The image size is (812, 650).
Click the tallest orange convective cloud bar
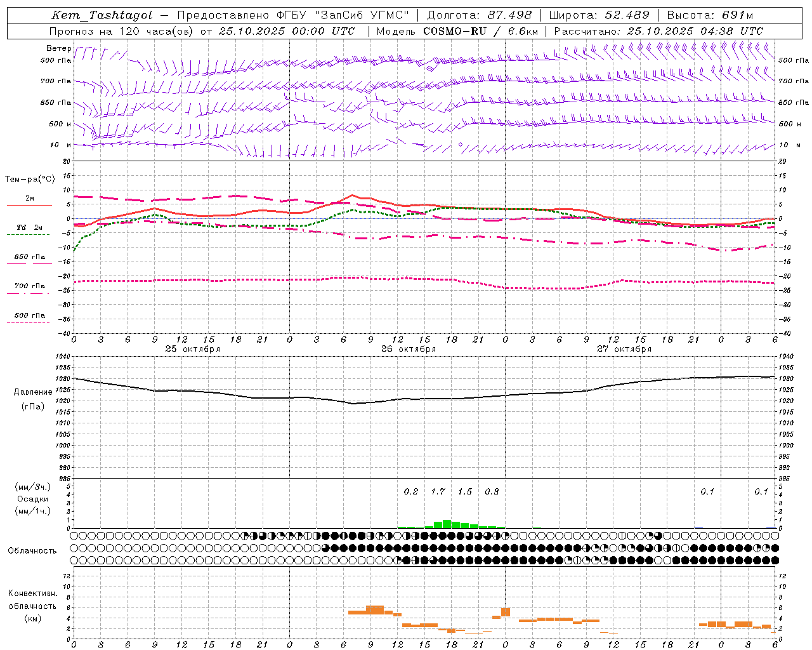click(375, 609)
